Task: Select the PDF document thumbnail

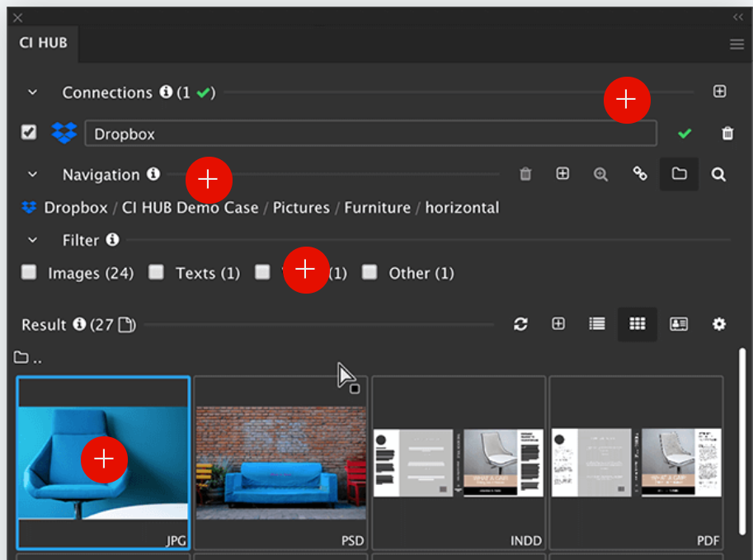Action: 637,463
